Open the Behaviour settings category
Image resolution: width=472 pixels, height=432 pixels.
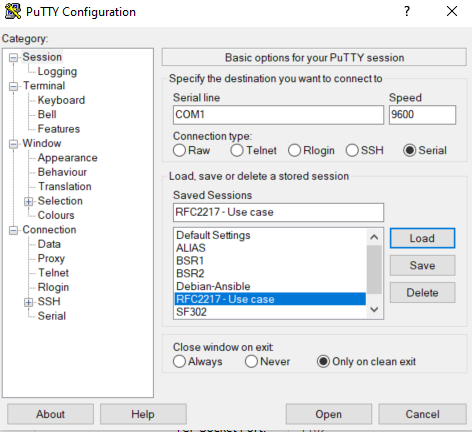point(62,172)
